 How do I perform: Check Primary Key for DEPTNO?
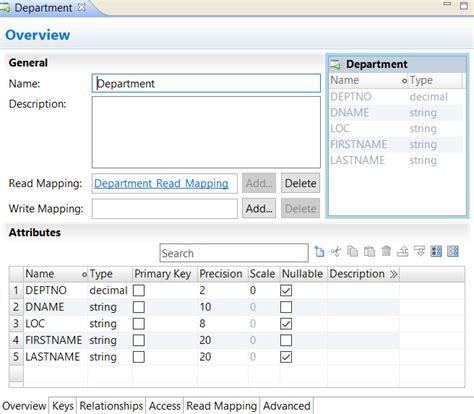click(139, 290)
